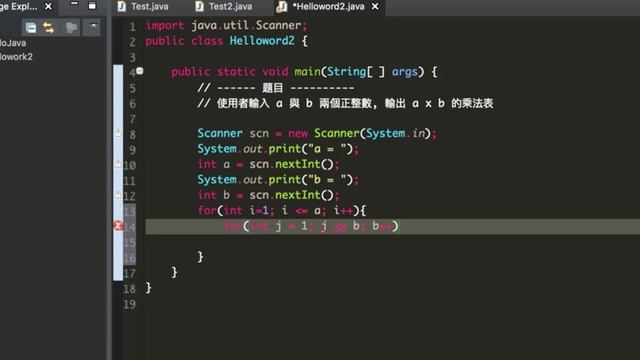Click the outer for loop on line 13

282,211
